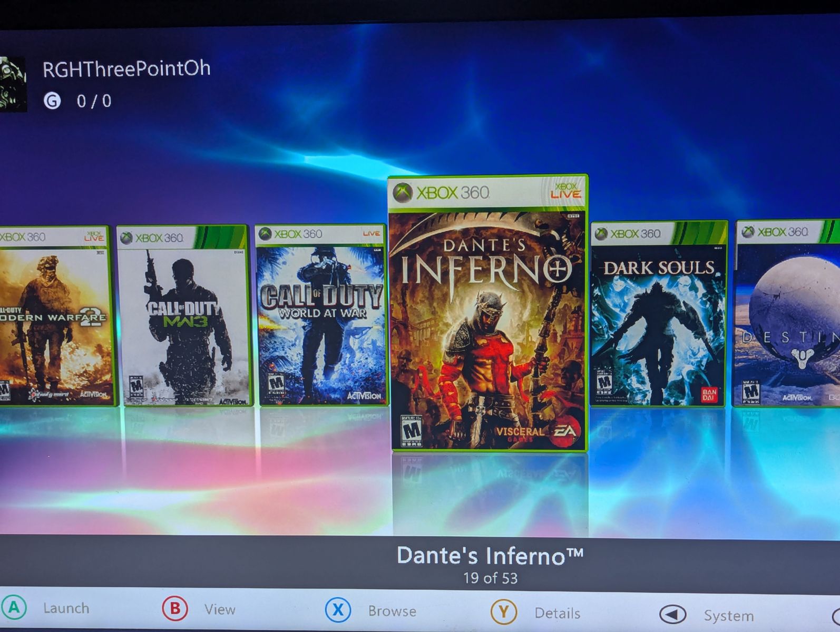Click the Browse label

pos(392,611)
